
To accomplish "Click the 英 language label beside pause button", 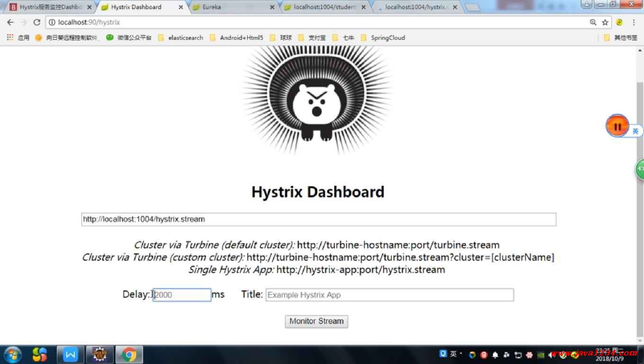I will point(635,131).
